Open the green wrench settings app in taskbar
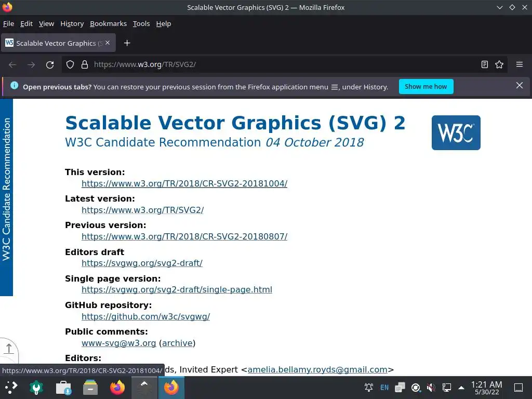Screen dimensions: 532x399 pyautogui.click(x=36, y=388)
